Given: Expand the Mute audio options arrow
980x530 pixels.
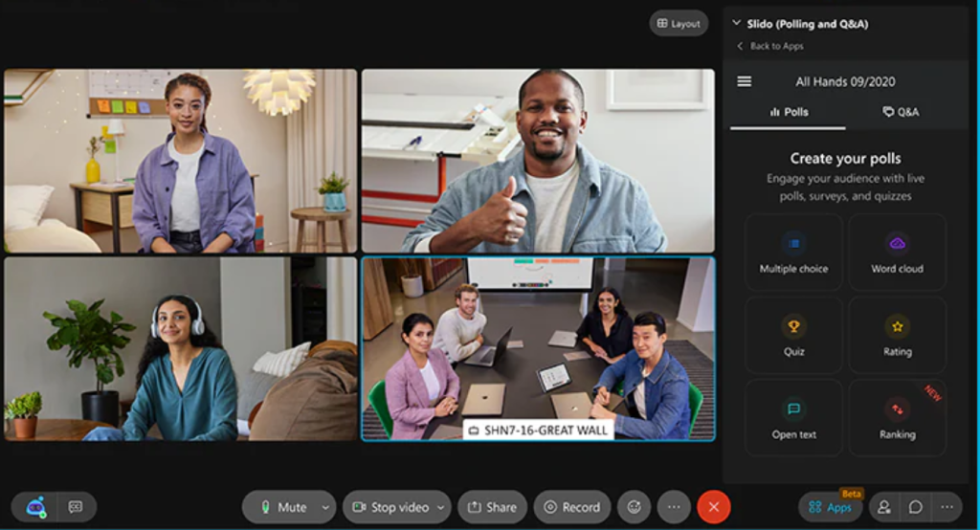Looking at the screenshot, I should 325,507.
